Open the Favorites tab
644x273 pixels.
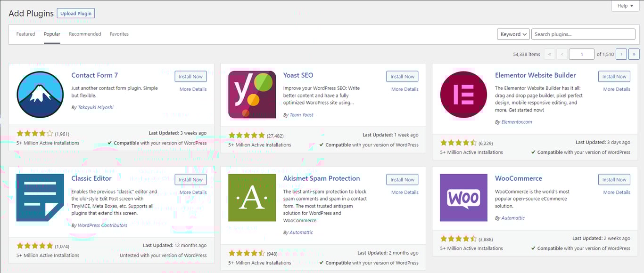119,33
